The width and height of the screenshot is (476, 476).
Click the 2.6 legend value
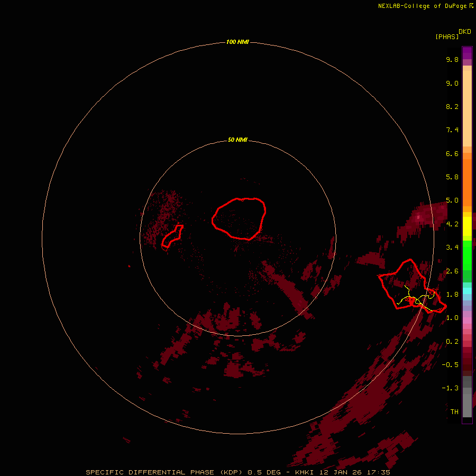coord(452,271)
